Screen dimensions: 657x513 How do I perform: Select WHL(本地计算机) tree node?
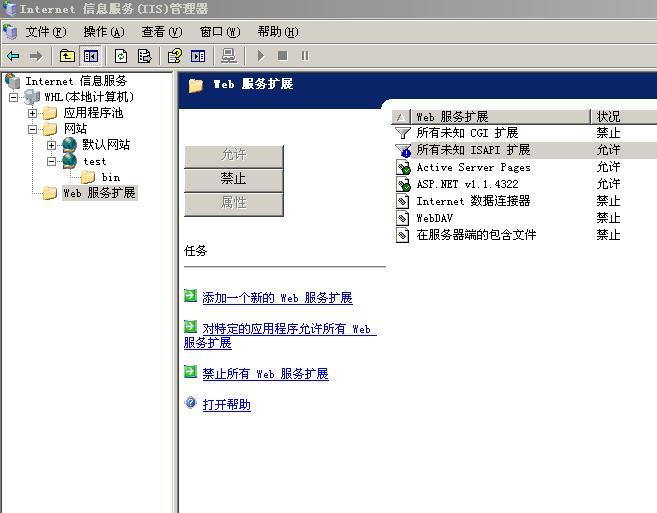[89, 97]
